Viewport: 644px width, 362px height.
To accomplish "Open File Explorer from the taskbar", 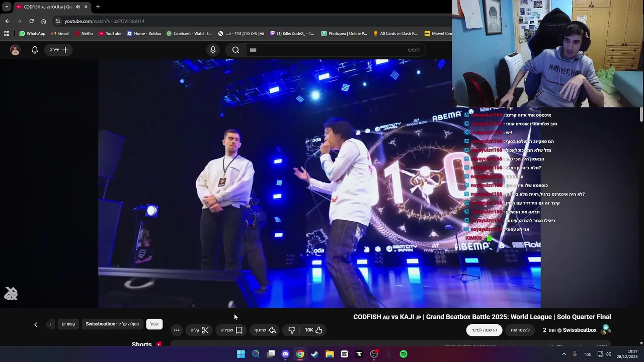I will 330,354.
